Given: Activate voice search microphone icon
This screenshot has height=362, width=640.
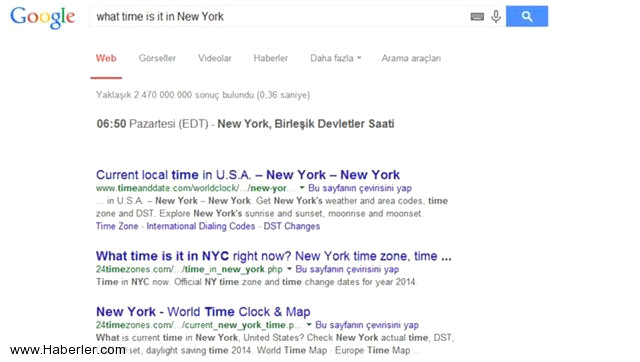Looking at the screenshot, I should pos(496,16).
